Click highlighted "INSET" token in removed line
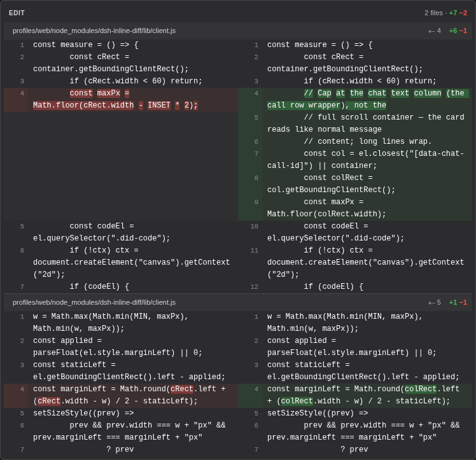The width and height of the screenshot is (476, 460). click(159, 105)
